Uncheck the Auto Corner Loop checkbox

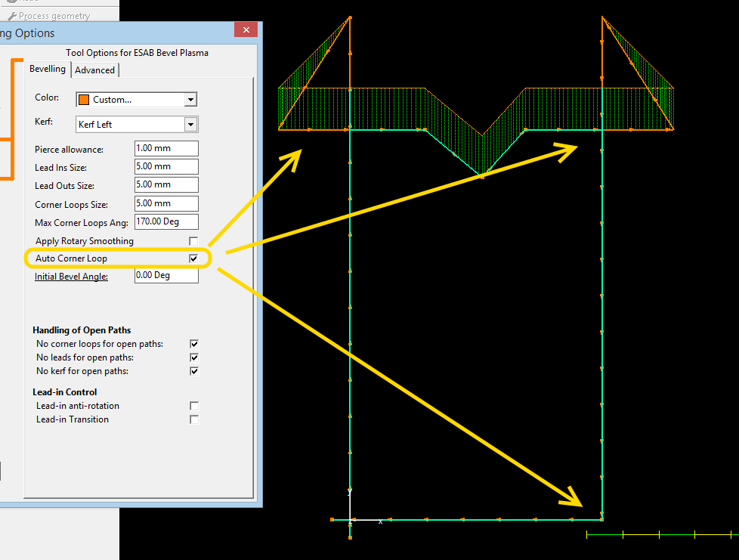click(193, 258)
